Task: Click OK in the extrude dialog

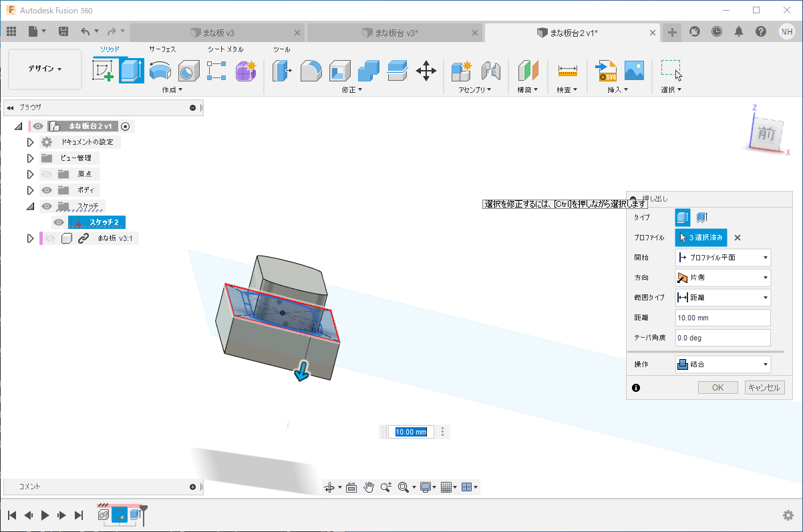Action: [x=717, y=388]
